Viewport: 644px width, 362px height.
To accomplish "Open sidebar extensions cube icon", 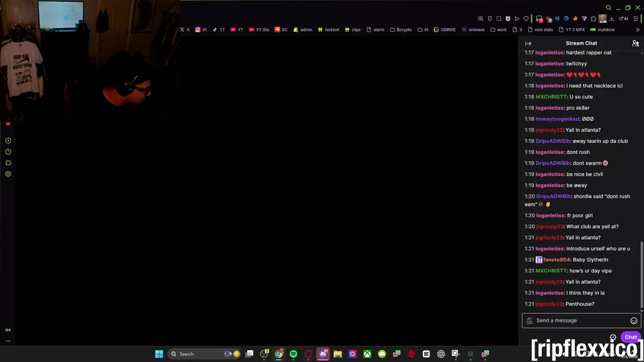I will tap(8, 163).
